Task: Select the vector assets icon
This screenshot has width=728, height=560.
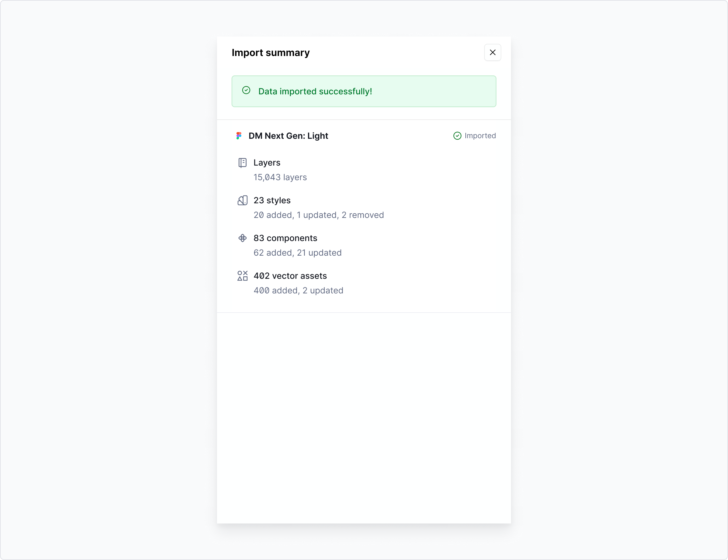Action: click(242, 276)
